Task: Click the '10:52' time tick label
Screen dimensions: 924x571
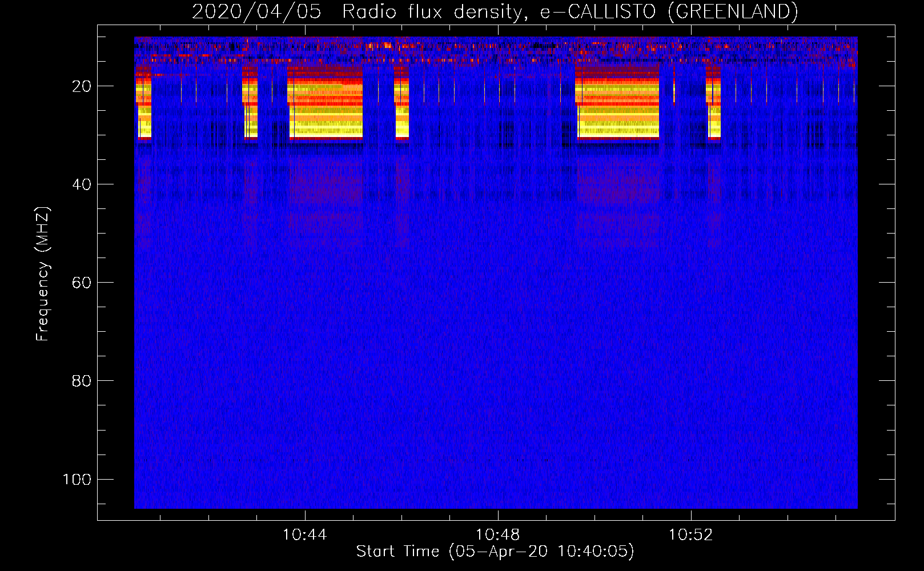Action: click(691, 535)
